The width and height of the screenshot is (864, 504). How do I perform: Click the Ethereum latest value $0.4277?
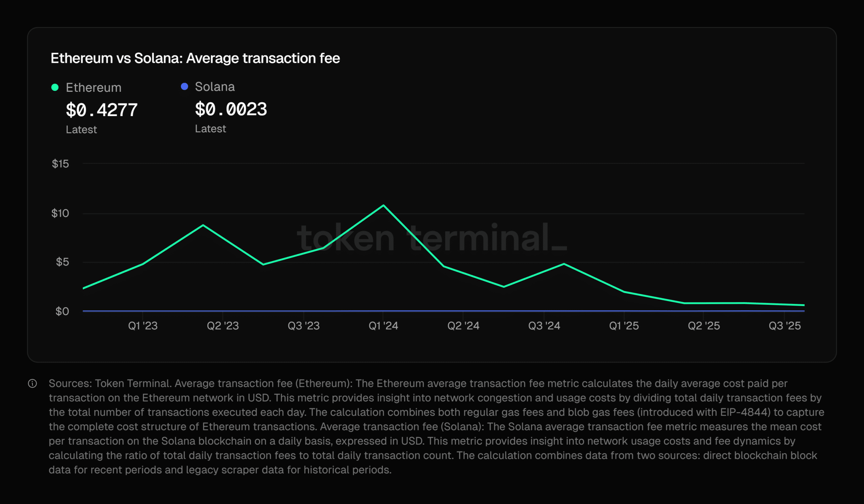pos(102,110)
